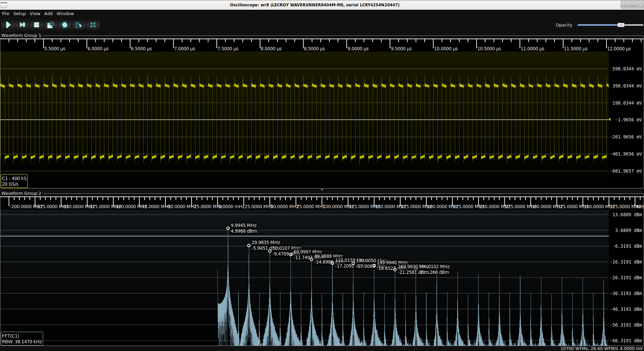The height and width of the screenshot is (351, 644).
Task: Click the peak marker circle at 69.9997 MHz
Action: pyautogui.click(x=291, y=255)
